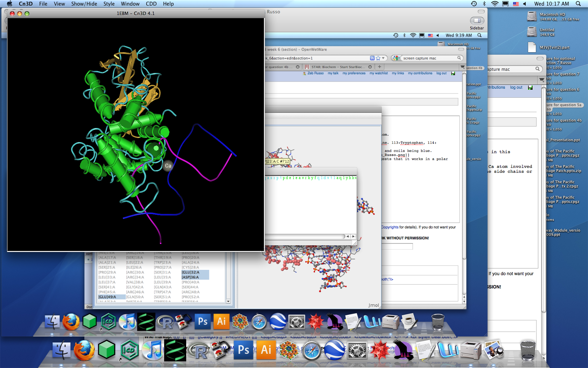Viewport: 588px width, 368px height.
Task: Launch Firefox from the bottom Dock
Action: 84,350
